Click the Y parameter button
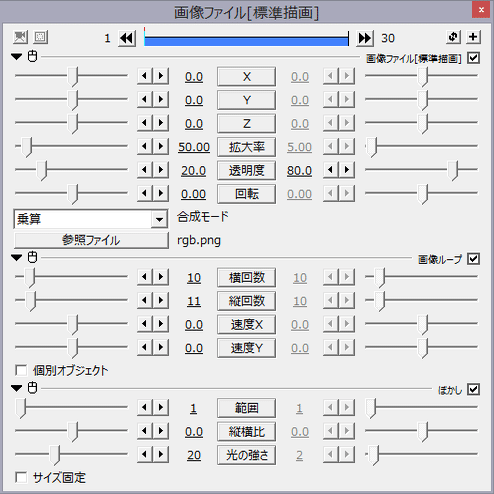The width and height of the screenshot is (494, 494). [246, 100]
